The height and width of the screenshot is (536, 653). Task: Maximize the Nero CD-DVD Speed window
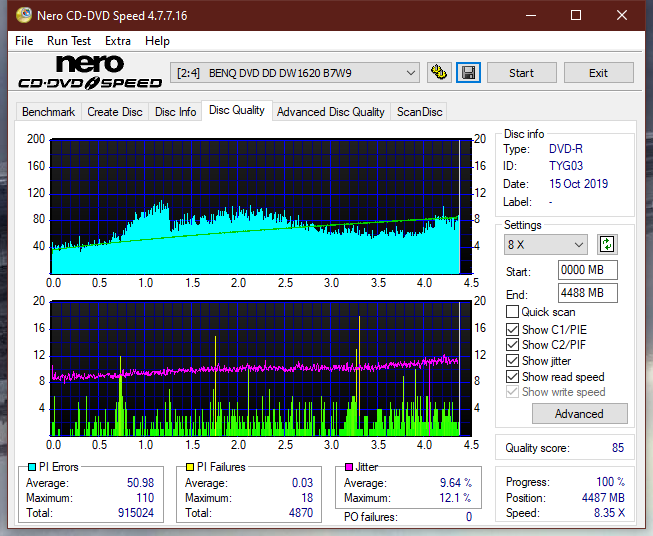pyautogui.click(x=576, y=15)
